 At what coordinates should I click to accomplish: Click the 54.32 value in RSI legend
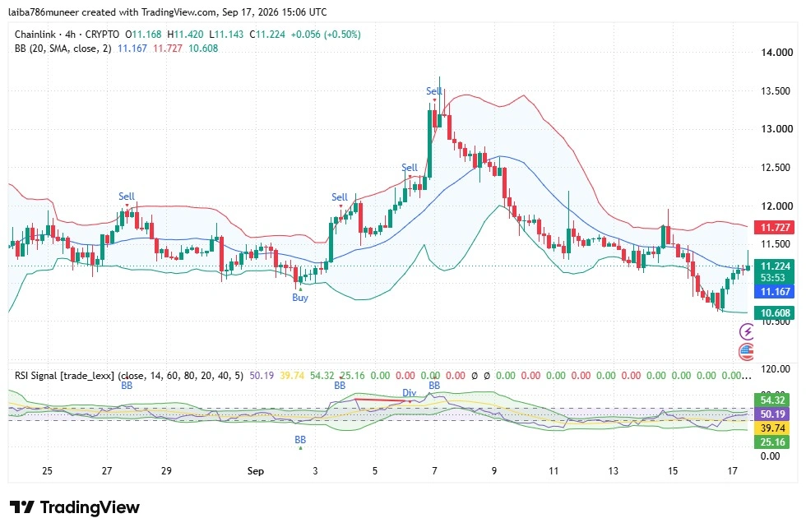[x=322, y=376]
